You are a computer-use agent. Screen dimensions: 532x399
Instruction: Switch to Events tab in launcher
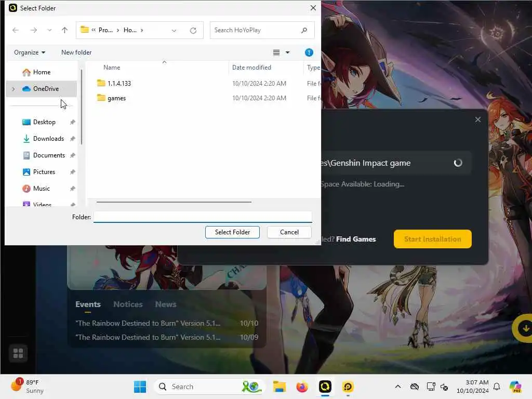[88, 304]
